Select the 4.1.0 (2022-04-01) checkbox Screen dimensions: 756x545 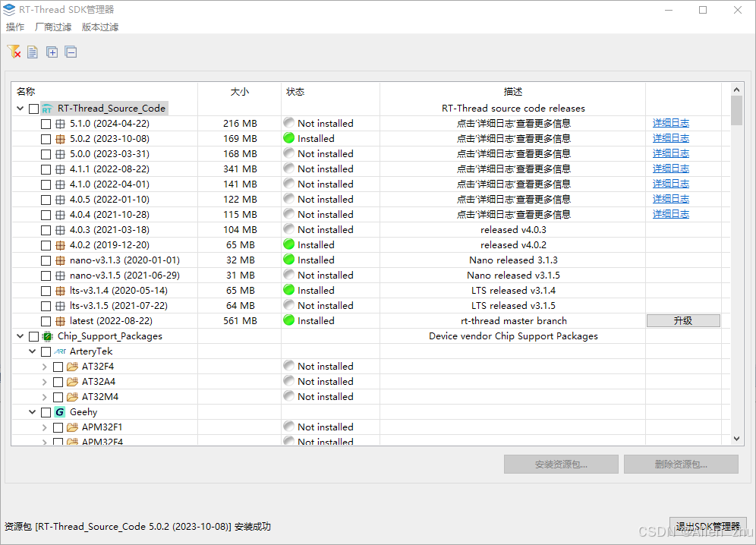46,184
